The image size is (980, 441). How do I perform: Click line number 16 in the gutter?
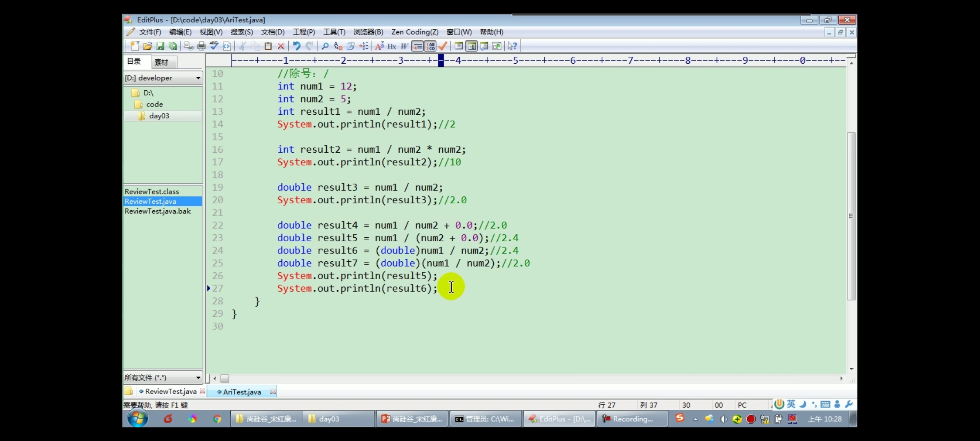pyautogui.click(x=217, y=149)
